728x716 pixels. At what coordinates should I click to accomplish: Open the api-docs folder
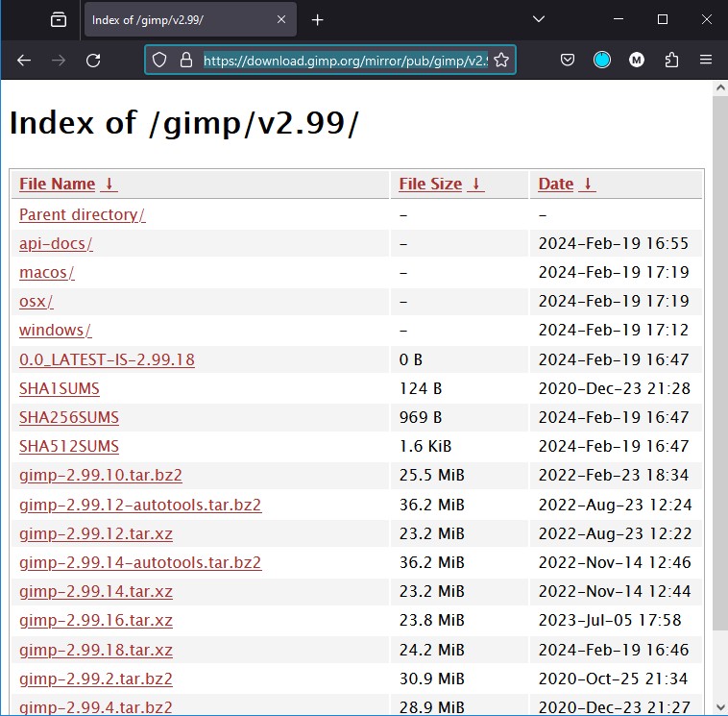[56, 243]
